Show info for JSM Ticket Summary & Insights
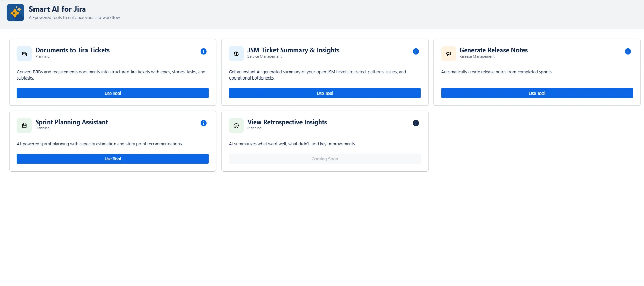Screen dimensions: 644x286 click(416, 52)
